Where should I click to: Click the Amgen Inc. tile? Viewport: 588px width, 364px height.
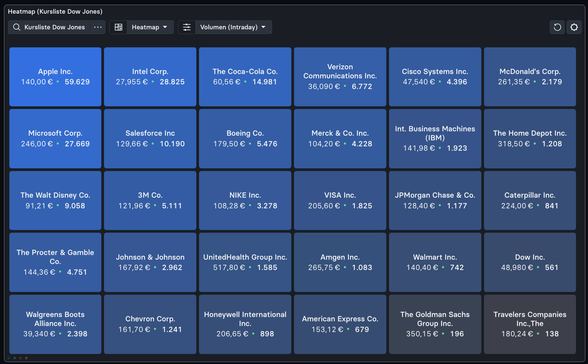coord(340,262)
